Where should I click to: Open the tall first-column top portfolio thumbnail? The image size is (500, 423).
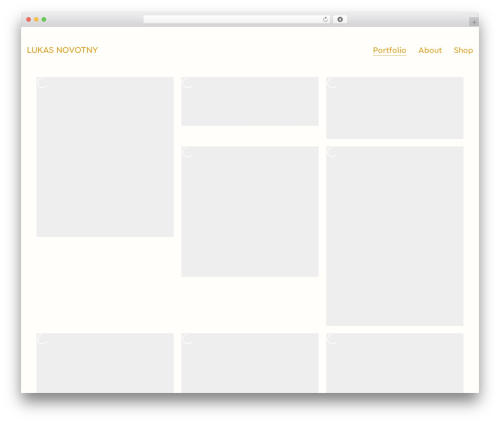click(x=105, y=157)
